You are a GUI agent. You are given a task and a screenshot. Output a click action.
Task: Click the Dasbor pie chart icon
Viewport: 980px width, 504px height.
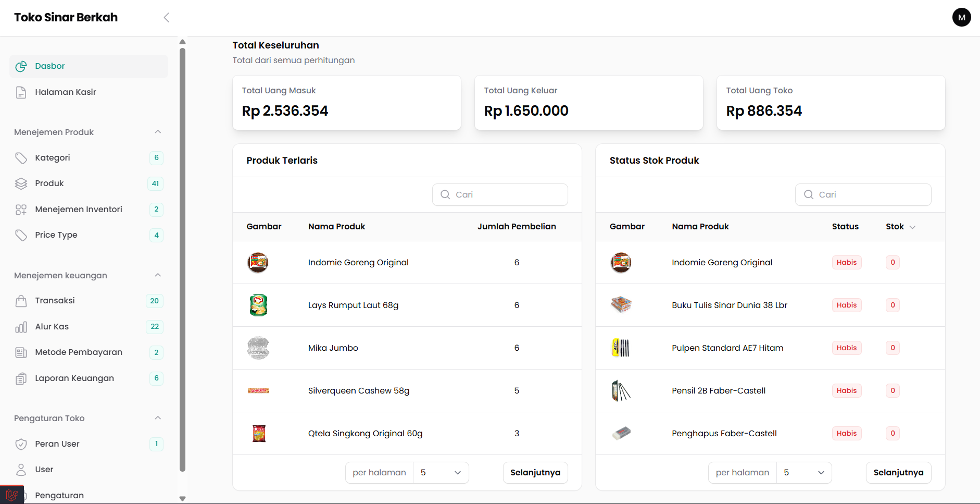pos(21,66)
